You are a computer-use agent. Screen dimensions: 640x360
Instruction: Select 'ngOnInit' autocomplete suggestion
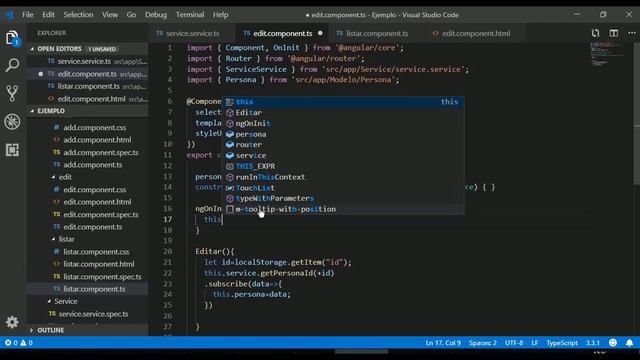pos(344,123)
